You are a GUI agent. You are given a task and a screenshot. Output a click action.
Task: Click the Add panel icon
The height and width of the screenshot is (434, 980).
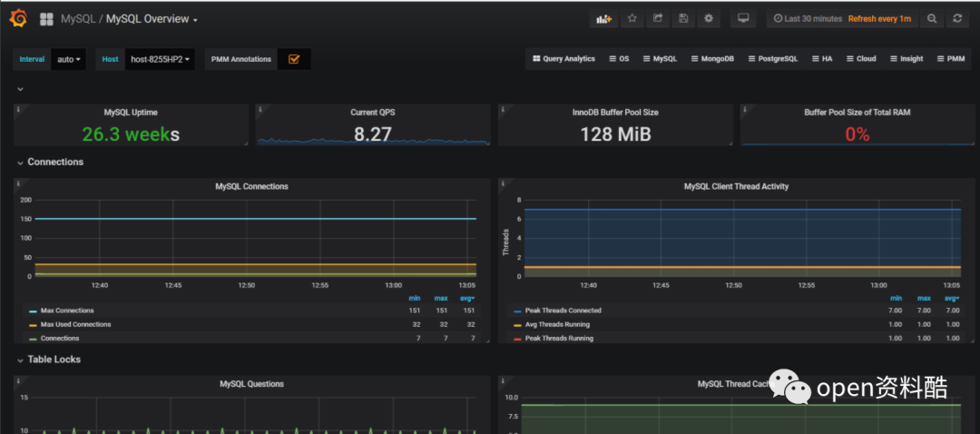(x=603, y=18)
